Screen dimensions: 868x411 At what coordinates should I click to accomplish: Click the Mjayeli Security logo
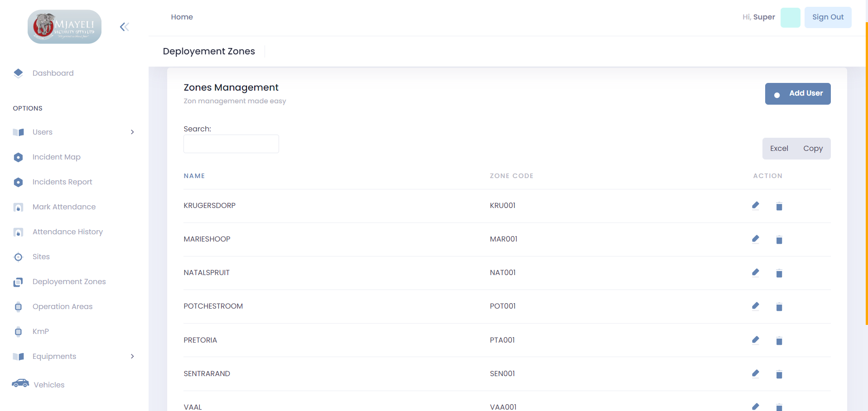(x=64, y=27)
